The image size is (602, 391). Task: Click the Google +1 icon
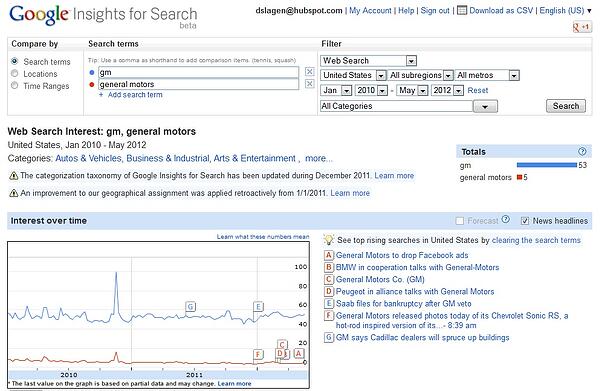pyautogui.click(x=582, y=27)
